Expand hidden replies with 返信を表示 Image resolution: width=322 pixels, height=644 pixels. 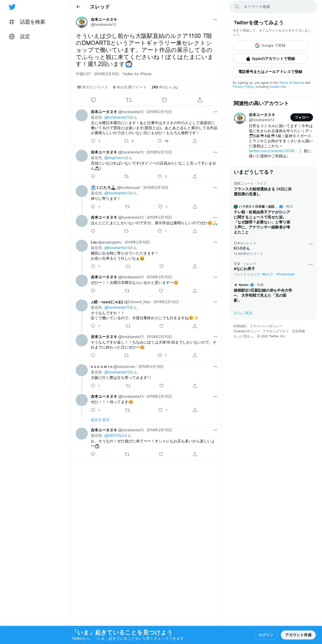tap(100, 420)
